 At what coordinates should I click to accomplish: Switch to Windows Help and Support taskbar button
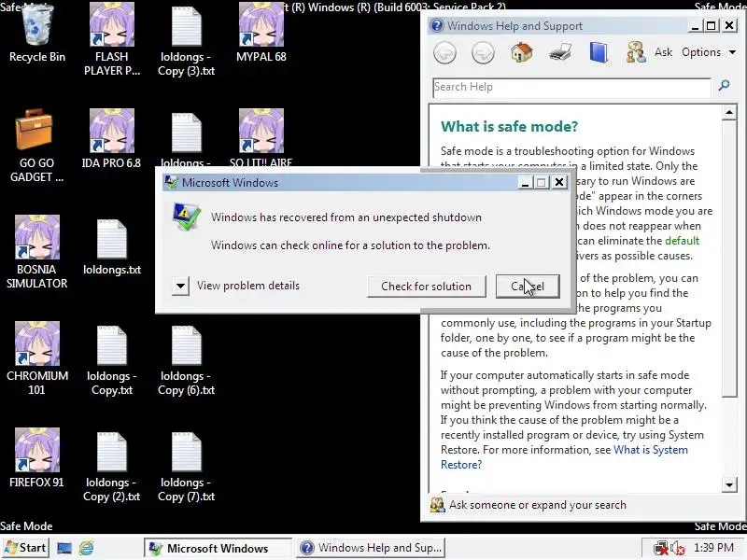coord(371,548)
